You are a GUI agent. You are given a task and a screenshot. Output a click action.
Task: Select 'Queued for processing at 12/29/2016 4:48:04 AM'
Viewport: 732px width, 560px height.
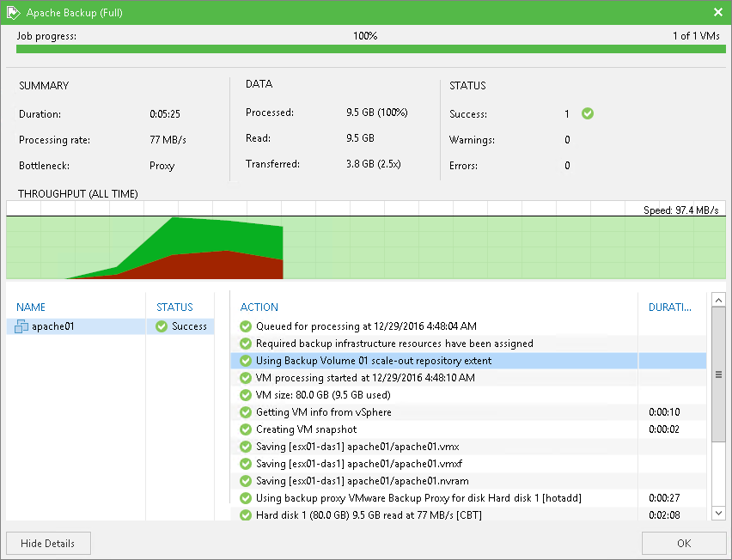pos(366,326)
